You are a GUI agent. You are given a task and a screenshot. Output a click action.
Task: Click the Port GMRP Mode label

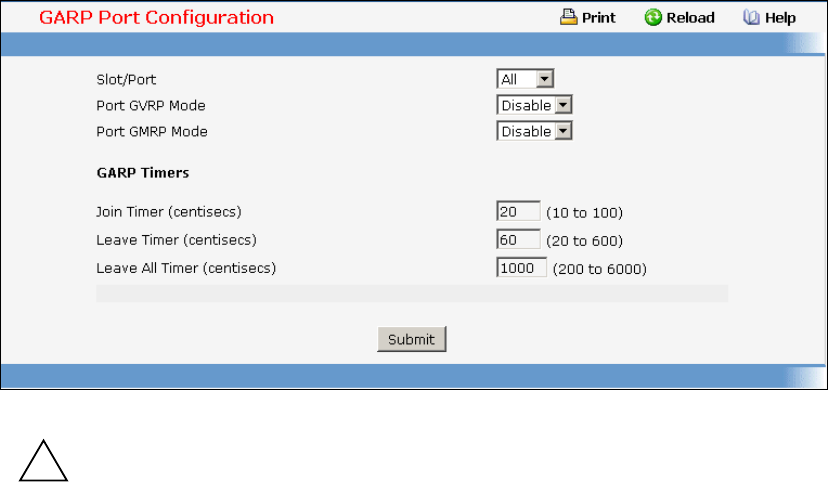pyautogui.click(x=152, y=131)
